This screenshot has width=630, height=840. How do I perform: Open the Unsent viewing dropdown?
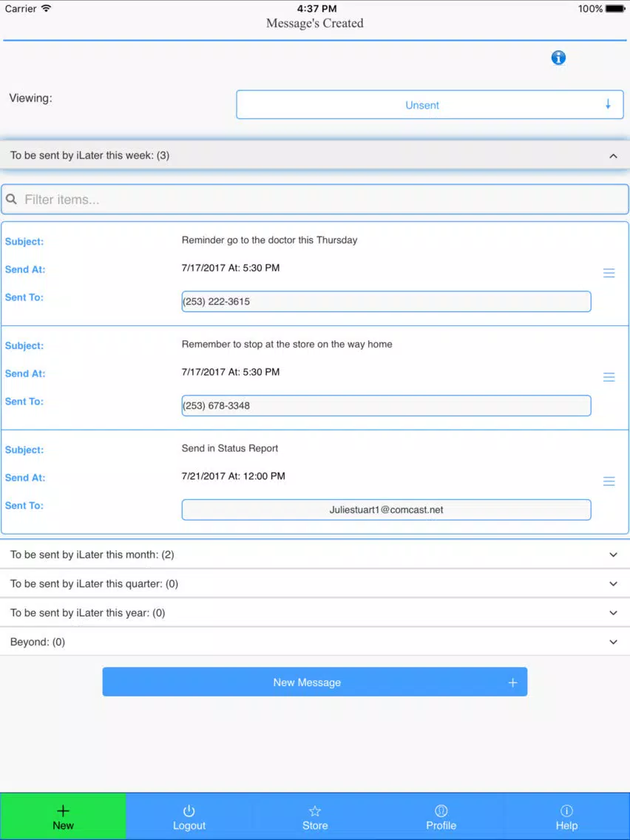coord(430,104)
